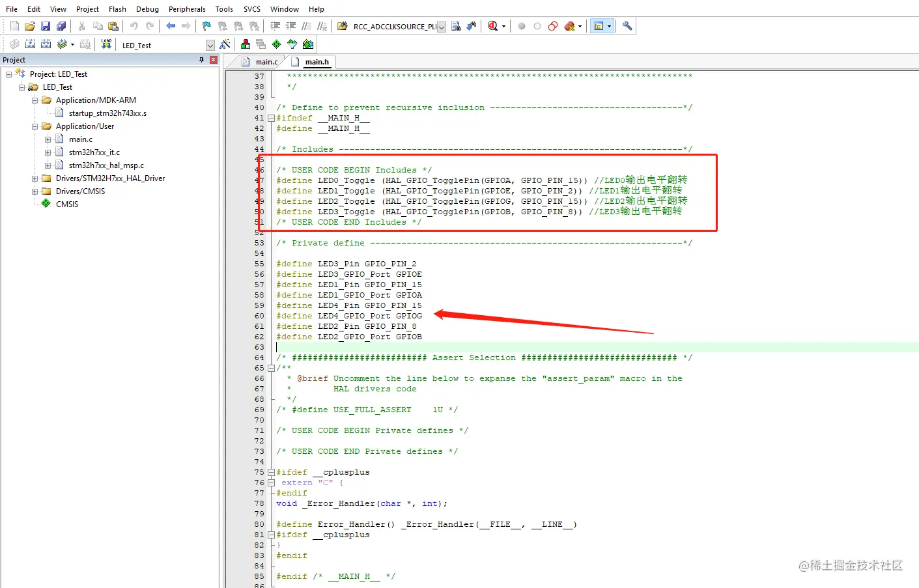Expand the Drivers/CMSIS group
919x588 pixels.
click(35, 191)
